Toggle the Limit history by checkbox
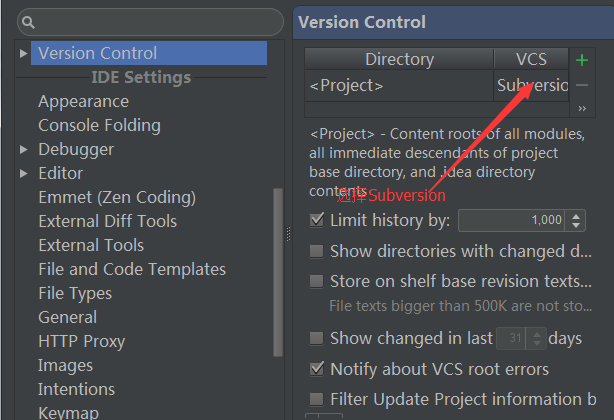The width and height of the screenshot is (614, 420). [x=317, y=220]
